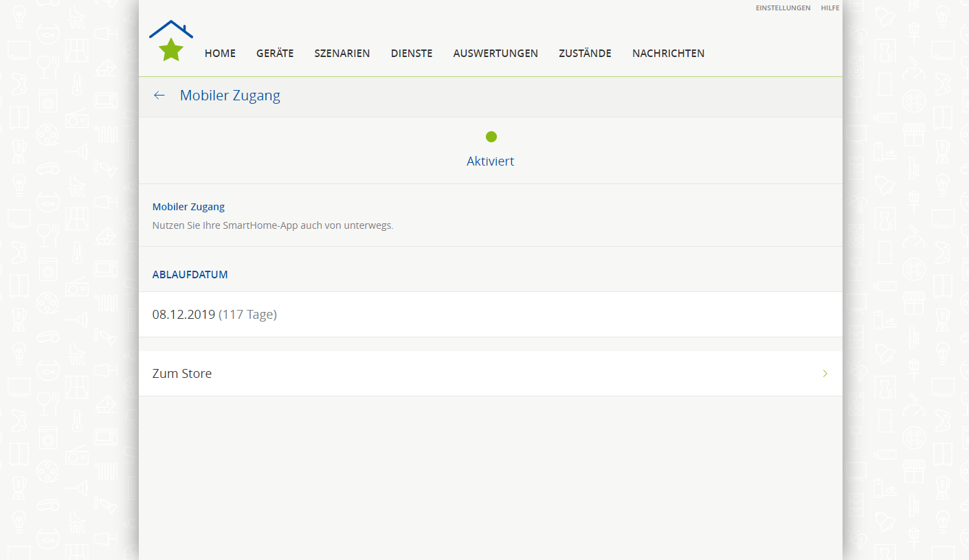
Task: Select the Aktiviert status label
Action: point(490,161)
